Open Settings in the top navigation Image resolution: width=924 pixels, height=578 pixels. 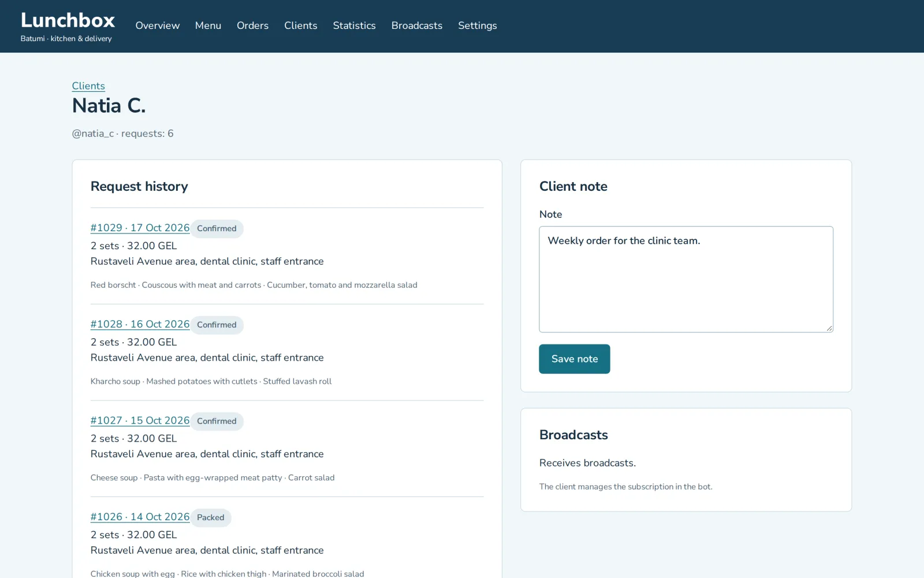pyautogui.click(x=477, y=25)
